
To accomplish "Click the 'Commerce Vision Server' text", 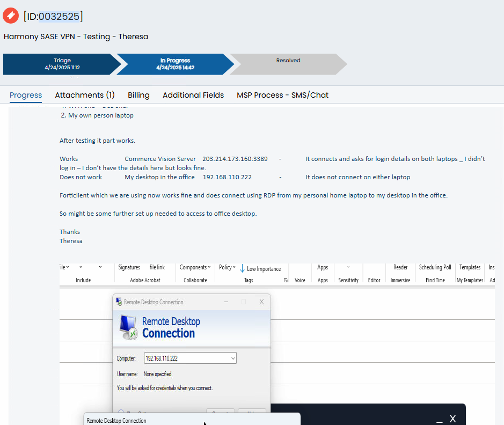I will click(x=160, y=159).
